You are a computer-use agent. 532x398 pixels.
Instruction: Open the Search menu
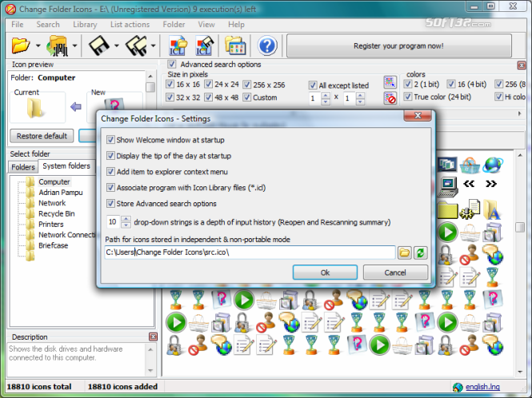[48, 25]
